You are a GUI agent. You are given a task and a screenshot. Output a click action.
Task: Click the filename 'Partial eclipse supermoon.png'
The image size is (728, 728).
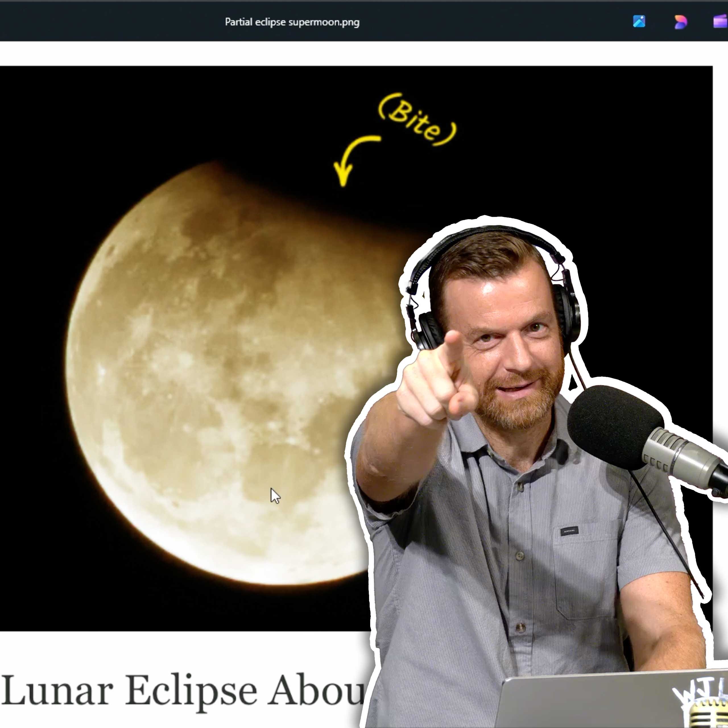tap(292, 22)
